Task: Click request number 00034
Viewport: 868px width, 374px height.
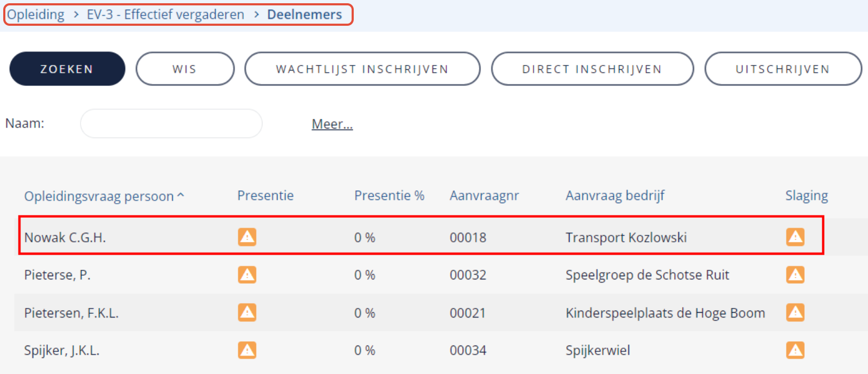Action: click(x=468, y=350)
